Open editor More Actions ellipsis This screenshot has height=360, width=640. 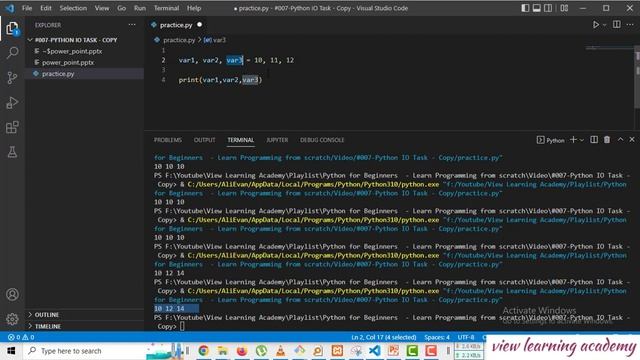[x=630, y=25]
